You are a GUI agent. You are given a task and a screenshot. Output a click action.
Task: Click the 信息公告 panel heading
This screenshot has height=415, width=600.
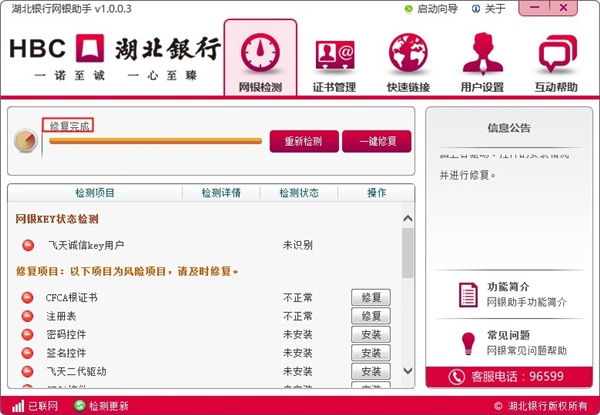coord(509,128)
